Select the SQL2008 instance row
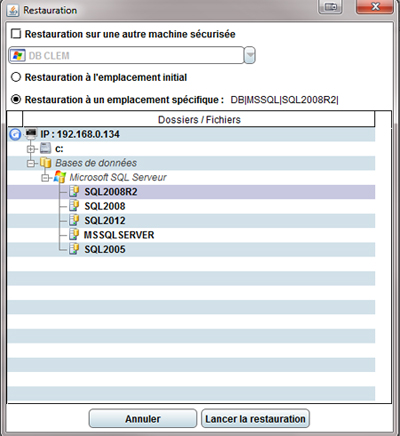The width and height of the screenshot is (400, 436). [191, 206]
